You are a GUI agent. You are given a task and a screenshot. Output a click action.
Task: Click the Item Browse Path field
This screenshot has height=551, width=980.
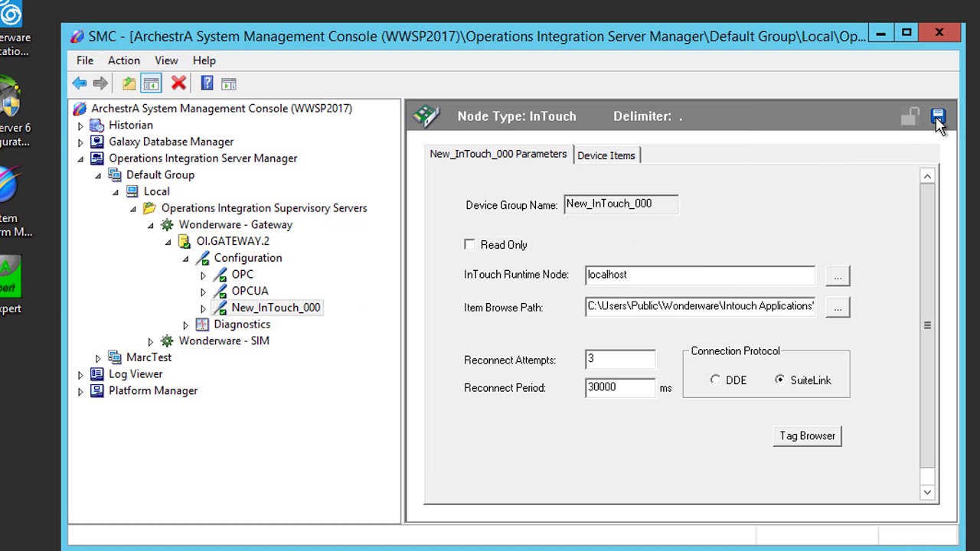point(700,307)
